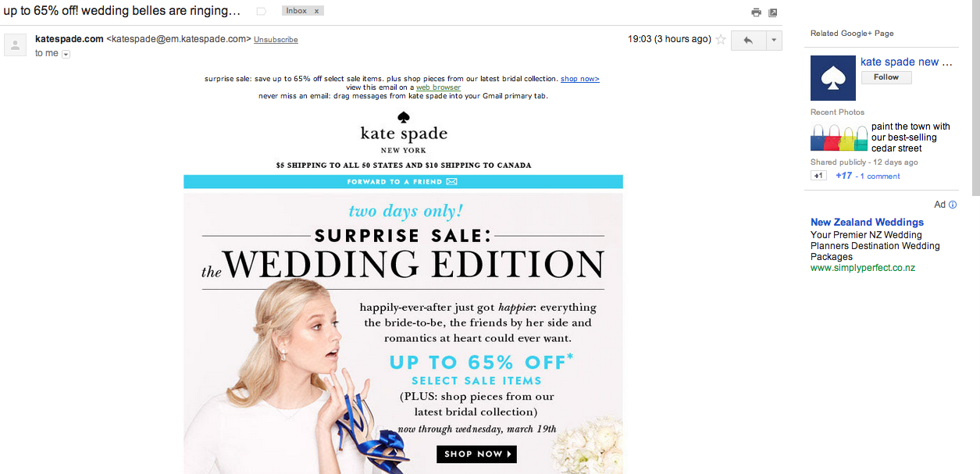Toggle the importance marker beside subject
Viewport: 980px width, 474px height.
261,11
